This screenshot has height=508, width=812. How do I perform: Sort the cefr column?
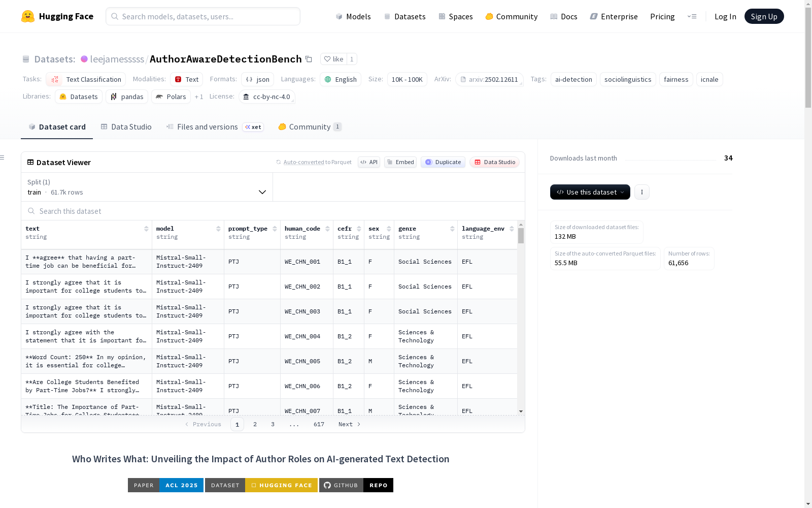(359, 229)
